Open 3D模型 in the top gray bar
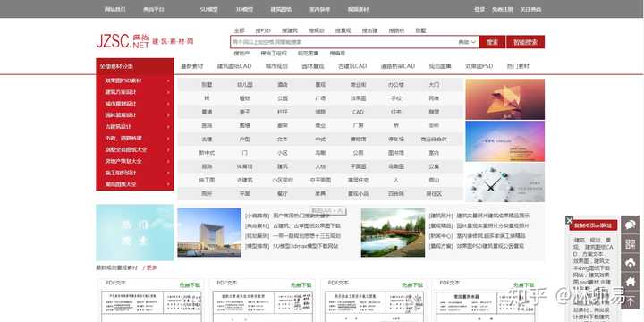This screenshot has height=322, width=644. coord(244,9)
